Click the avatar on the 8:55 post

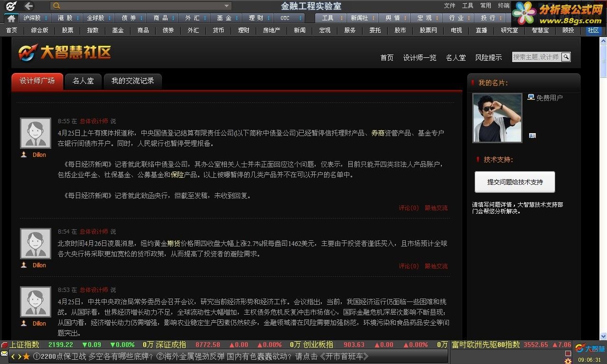pyautogui.click(x=36, y=133)
